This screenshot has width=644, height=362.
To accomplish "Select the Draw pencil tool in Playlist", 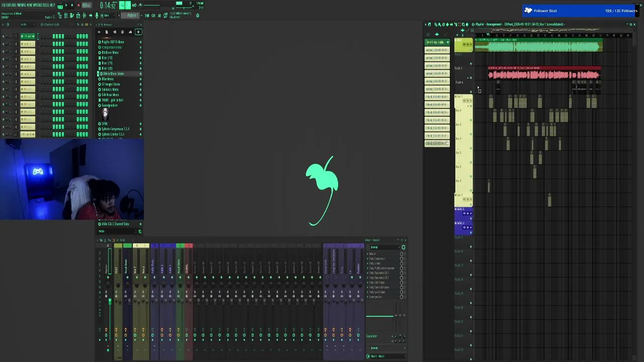I will tap(436, 24).
